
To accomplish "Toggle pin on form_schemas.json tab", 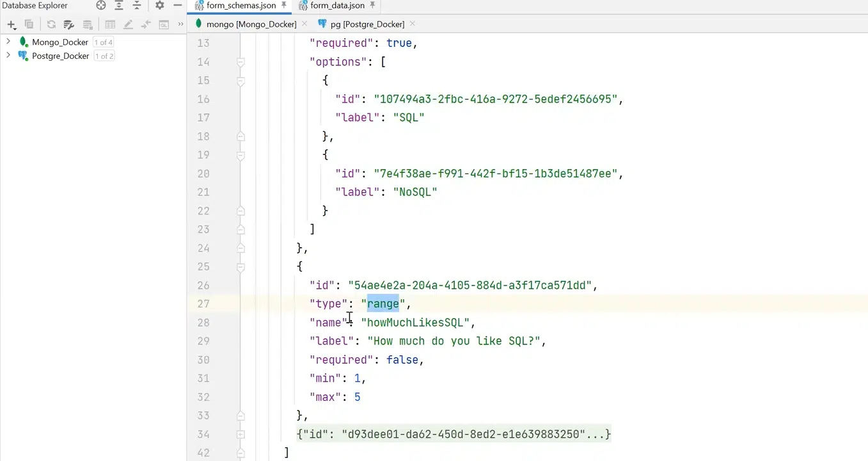I will [x=284, y=5].
